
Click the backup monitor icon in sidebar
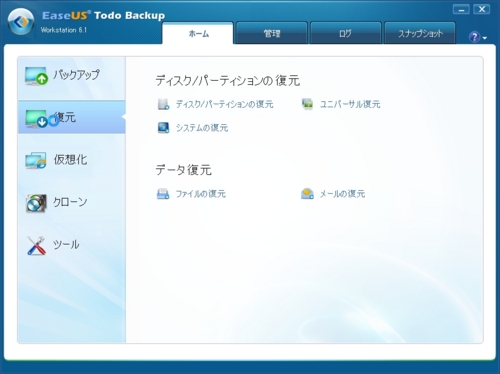pyautogui.click(x=36, y=76)
